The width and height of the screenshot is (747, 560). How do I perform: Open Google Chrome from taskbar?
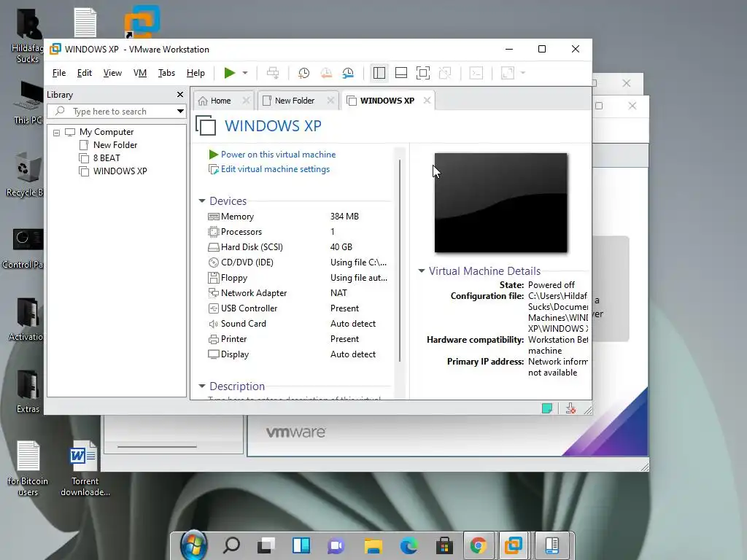(479, 545)
